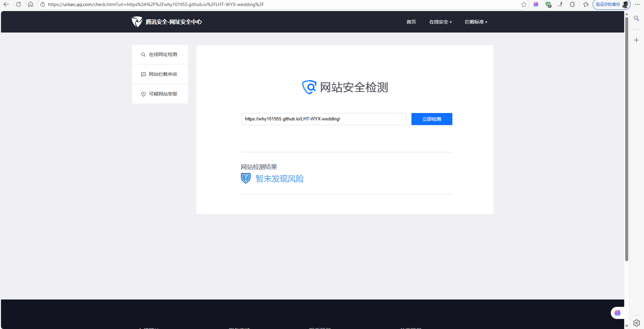Screen dimensions: 644x329
Task: Click the Tencent Security shield logo
Action: pos(137,22)
